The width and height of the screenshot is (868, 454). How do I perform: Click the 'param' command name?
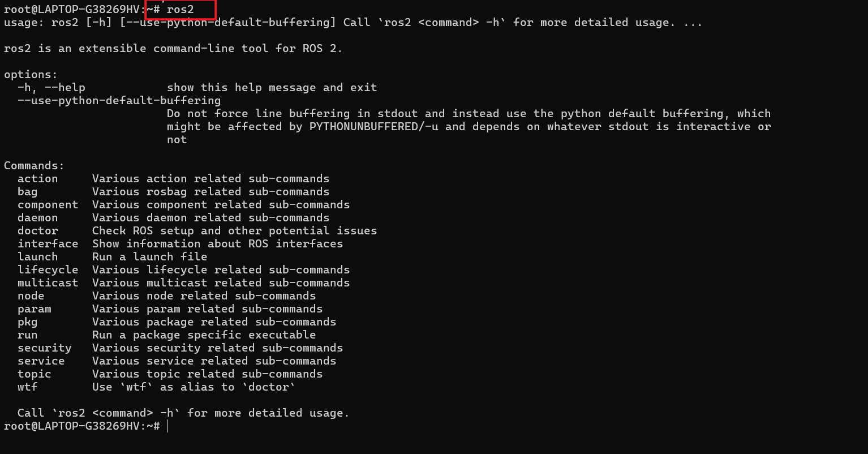coord(34,309)
